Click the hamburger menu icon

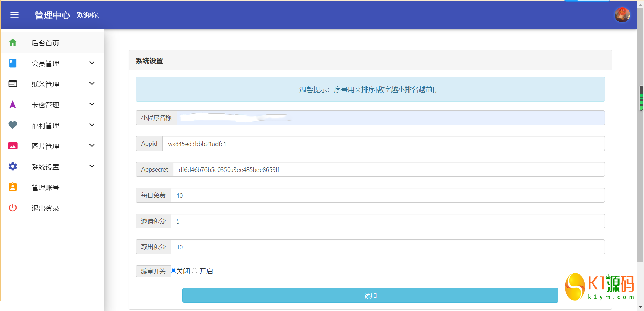(14, 15)
